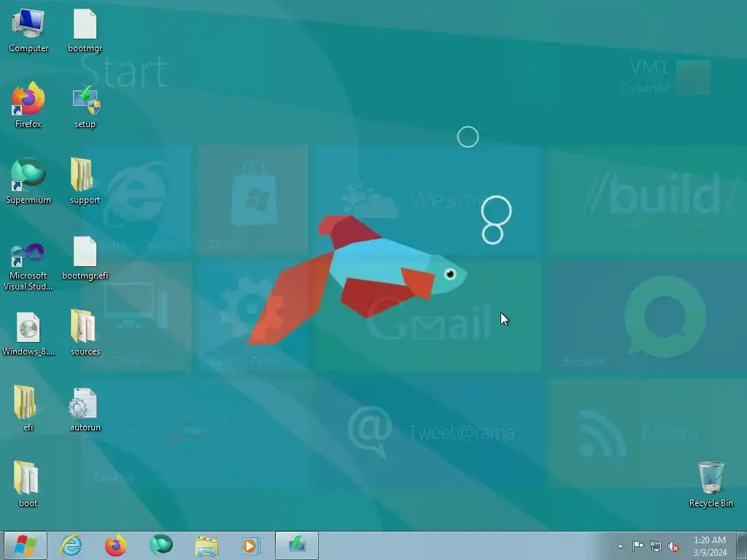
Task: Click the Show desktop button strip
Action: tap(741, 545)
